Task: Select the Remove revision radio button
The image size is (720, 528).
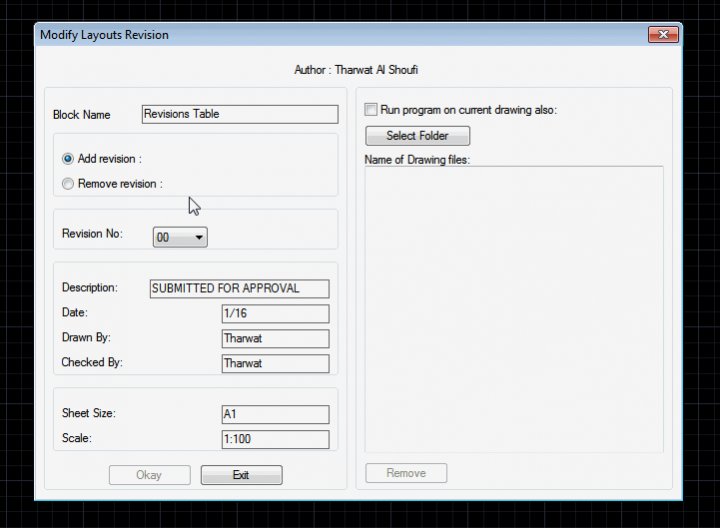Action: (68, 184)
